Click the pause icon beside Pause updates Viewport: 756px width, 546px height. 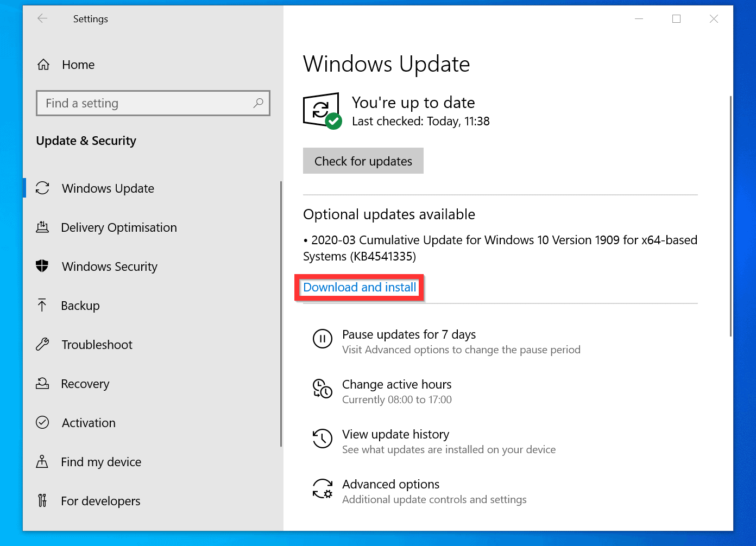point(323,339)
